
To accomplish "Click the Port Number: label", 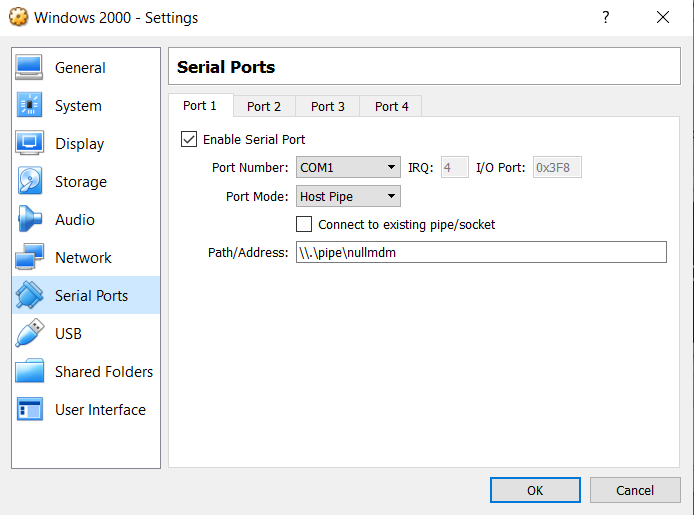I will tap(250, 168).
